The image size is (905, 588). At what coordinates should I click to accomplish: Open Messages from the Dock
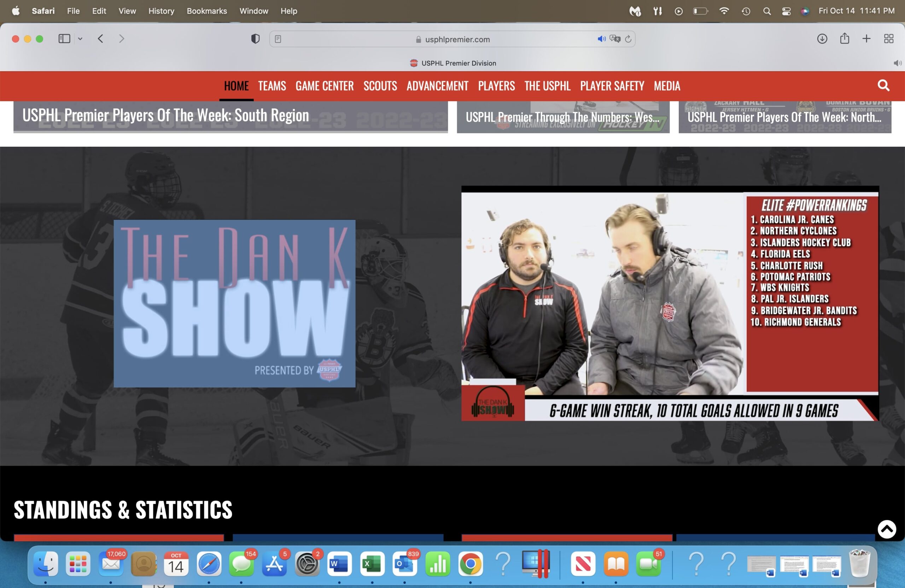[241, 563]
